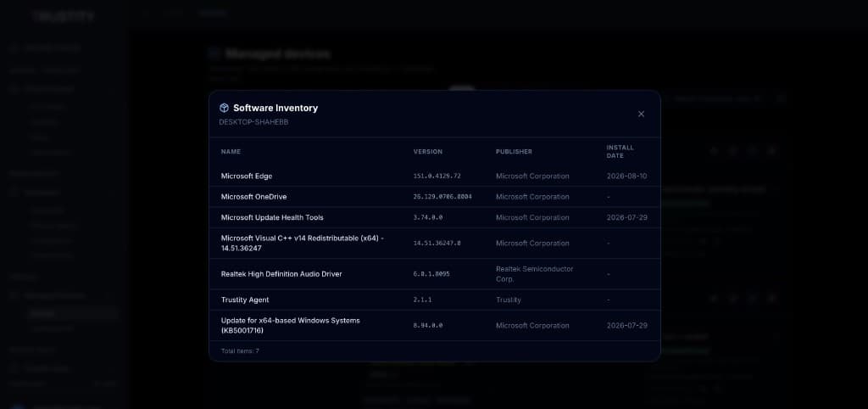Click the Total items: 7 footer

[x=240, y=350]
